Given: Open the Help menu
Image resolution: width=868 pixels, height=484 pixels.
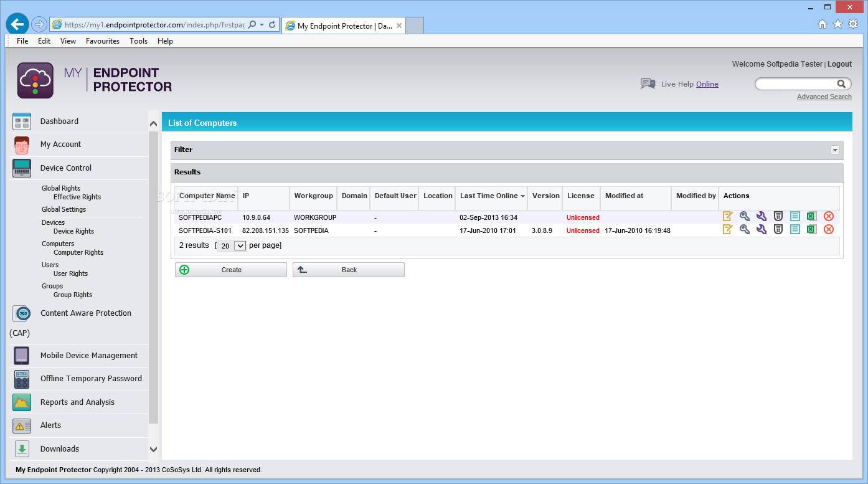Looking at the screenshot, I should point(165,41).
